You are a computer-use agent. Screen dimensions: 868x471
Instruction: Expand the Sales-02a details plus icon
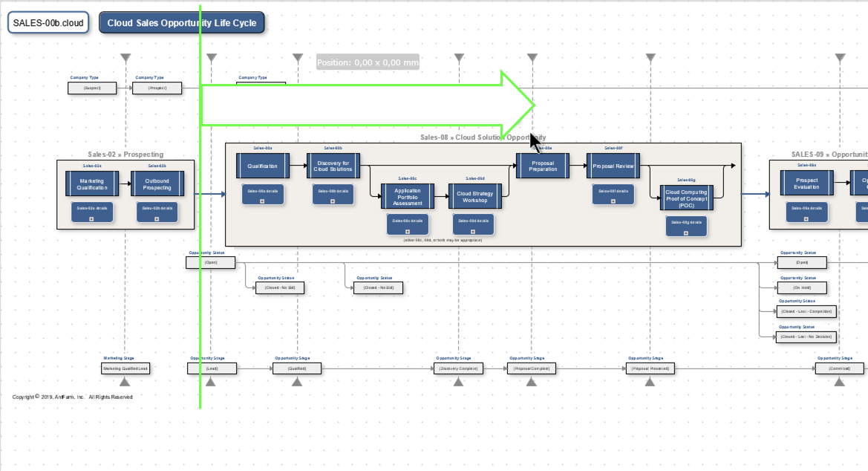91,219
